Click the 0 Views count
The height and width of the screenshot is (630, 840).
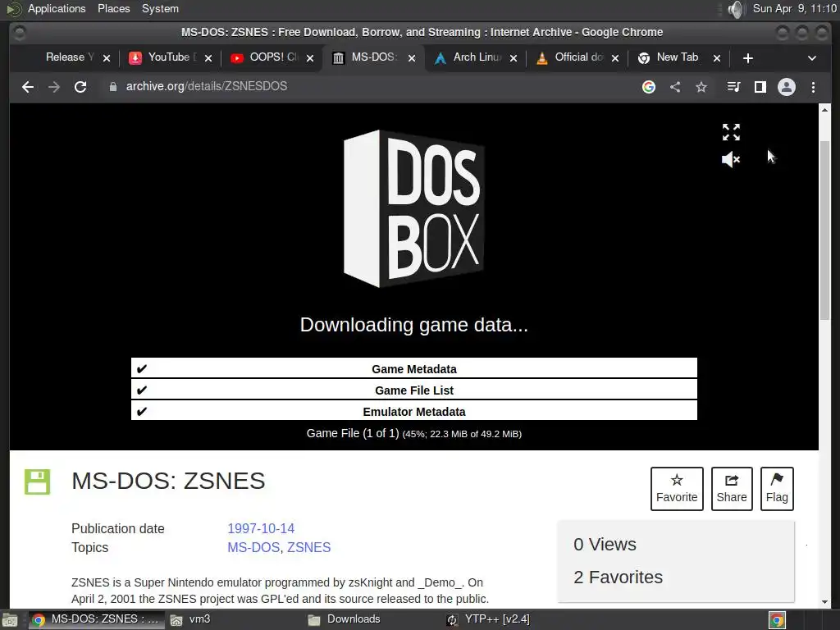[x=605, y=545]
